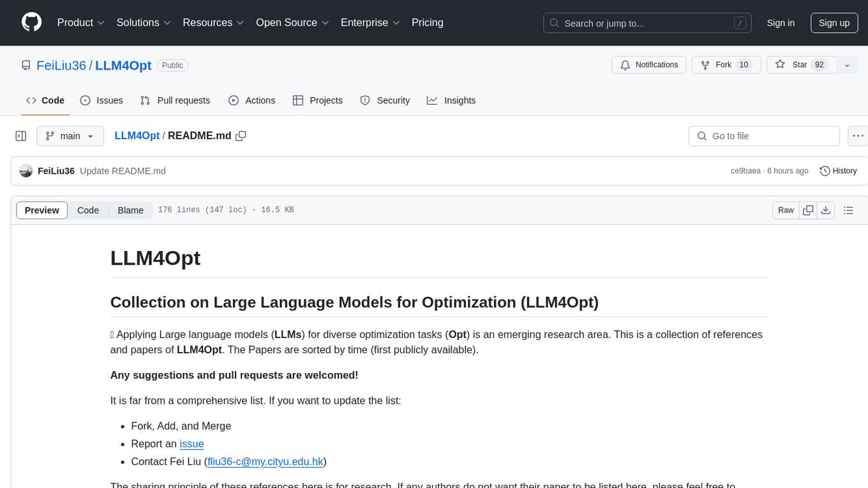Expand the Solutions menu
Image resolution: width=868 pixels, height=488 pixels.
(x=144, y=22)
